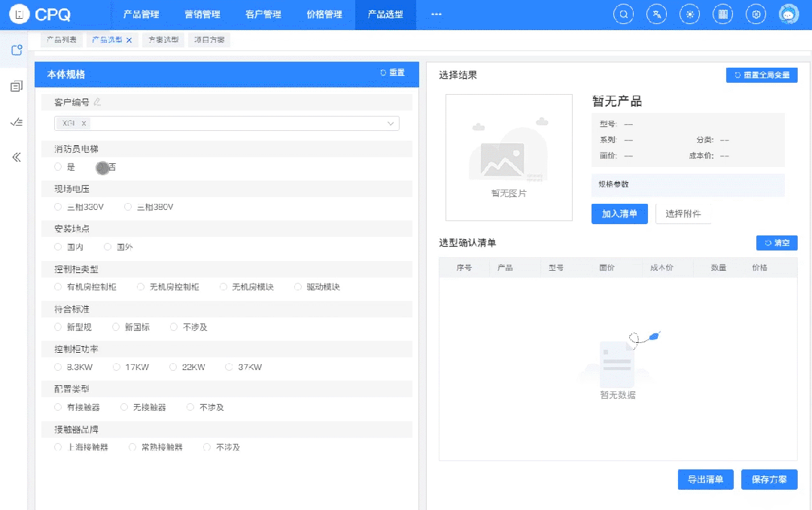Open the settings gear icon
Viewport: 812px width, 510px height.
(756, 14)
